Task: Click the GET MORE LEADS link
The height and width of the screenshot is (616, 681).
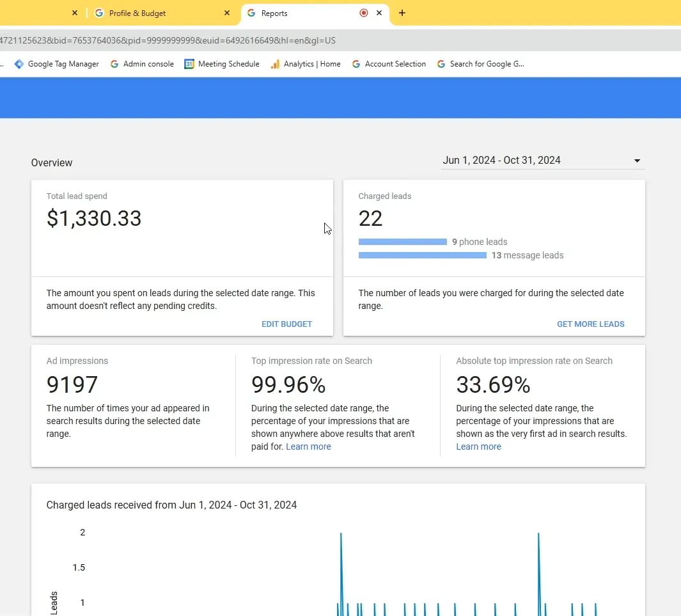Action: click(591, 324)
